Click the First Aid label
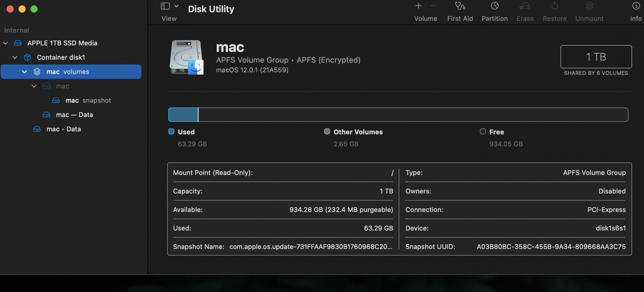Screen dimensions: 644x292 click(460, 19)
